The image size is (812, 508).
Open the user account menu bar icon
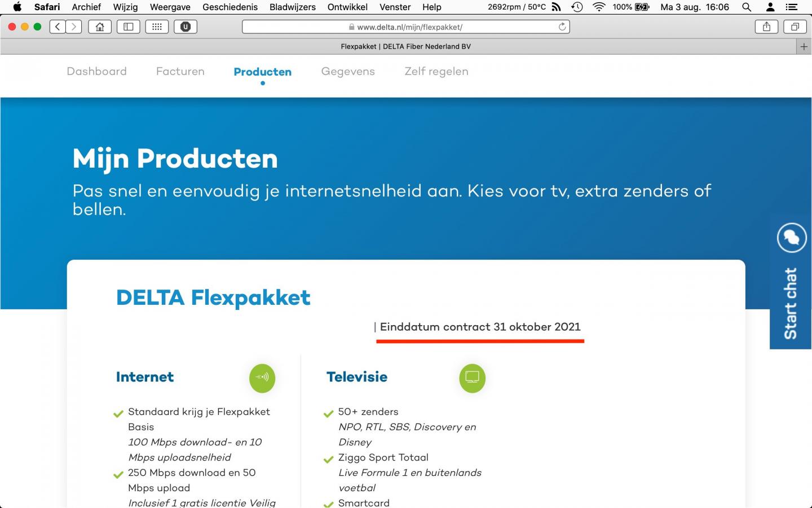(770, 7)
